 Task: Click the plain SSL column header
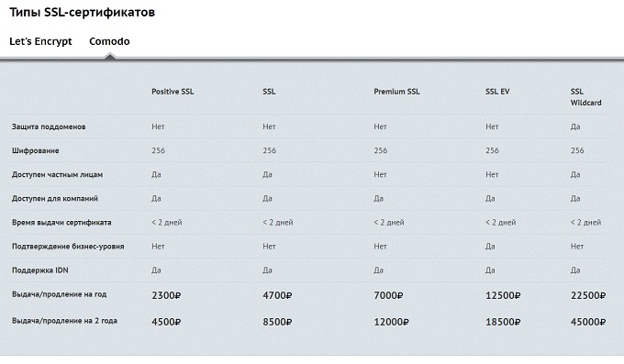coord(269,92)
